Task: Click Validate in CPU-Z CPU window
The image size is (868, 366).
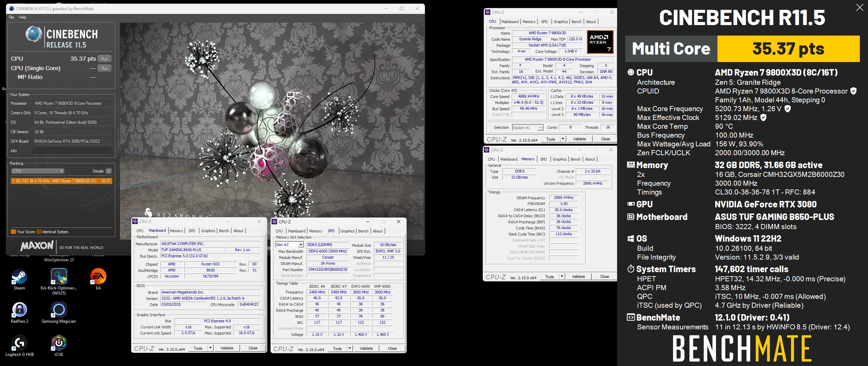Action: click(x=579, y=139)
